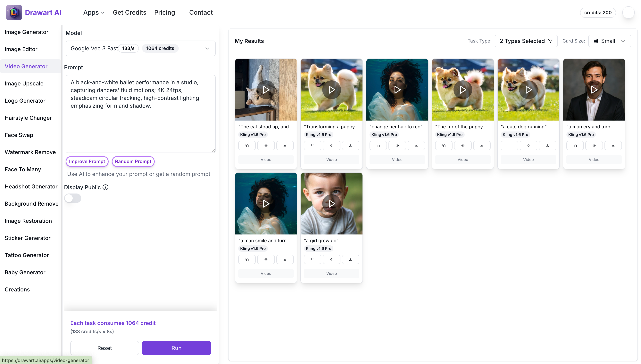Download the "The fur of the puppy" video
Screen dimensions: 641x364
(x=482, y=146)
